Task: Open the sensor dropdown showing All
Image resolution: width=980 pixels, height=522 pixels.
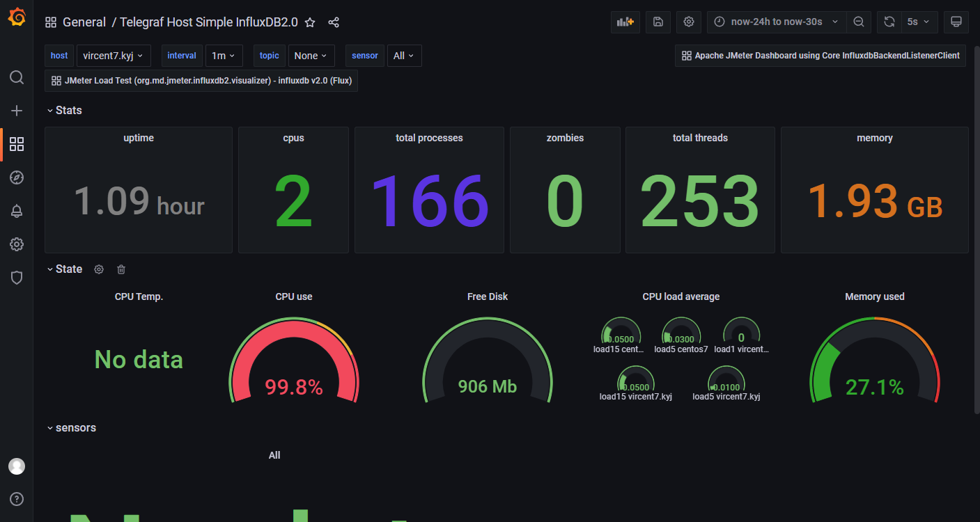Action: (404, 56)
